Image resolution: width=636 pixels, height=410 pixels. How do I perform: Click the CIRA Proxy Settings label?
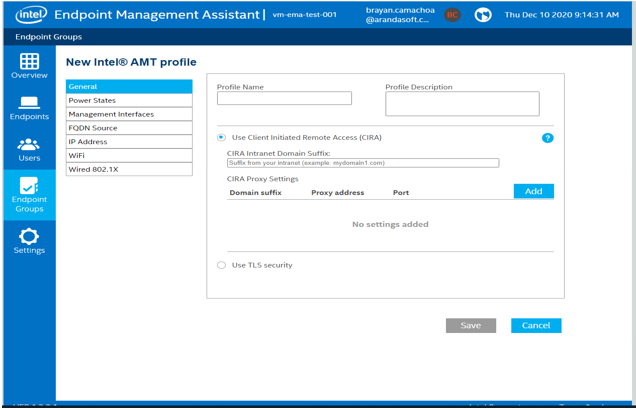coord(262,179)
